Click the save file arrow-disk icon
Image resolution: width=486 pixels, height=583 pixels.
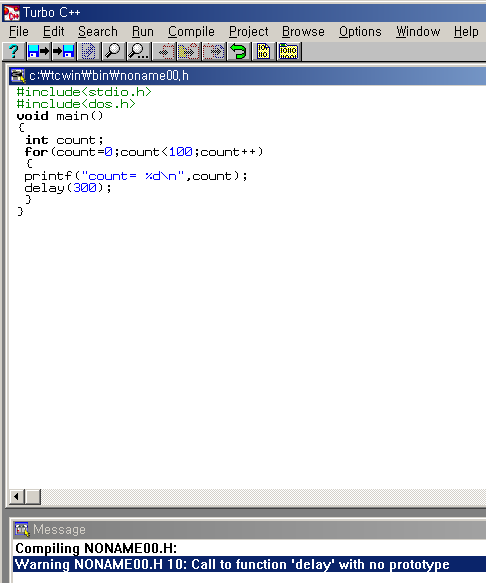pyautogui.click(x=63, y=51)
